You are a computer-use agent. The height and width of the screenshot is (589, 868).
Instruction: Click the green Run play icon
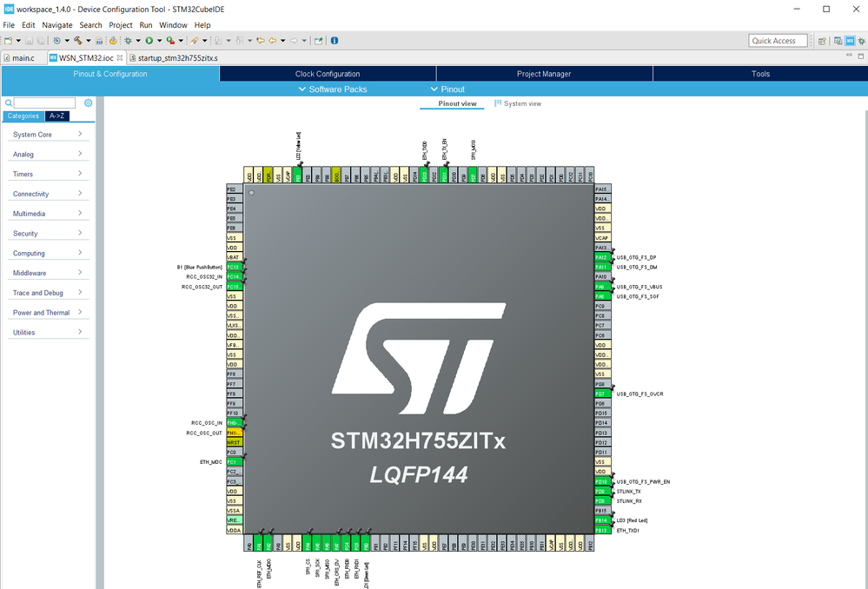click(149, 41)
